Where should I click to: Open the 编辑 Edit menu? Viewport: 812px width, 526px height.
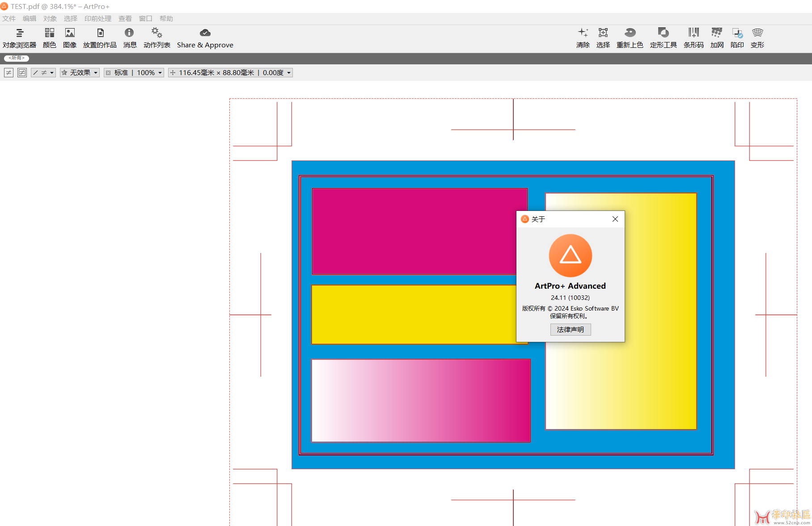(x=30, y=19)
